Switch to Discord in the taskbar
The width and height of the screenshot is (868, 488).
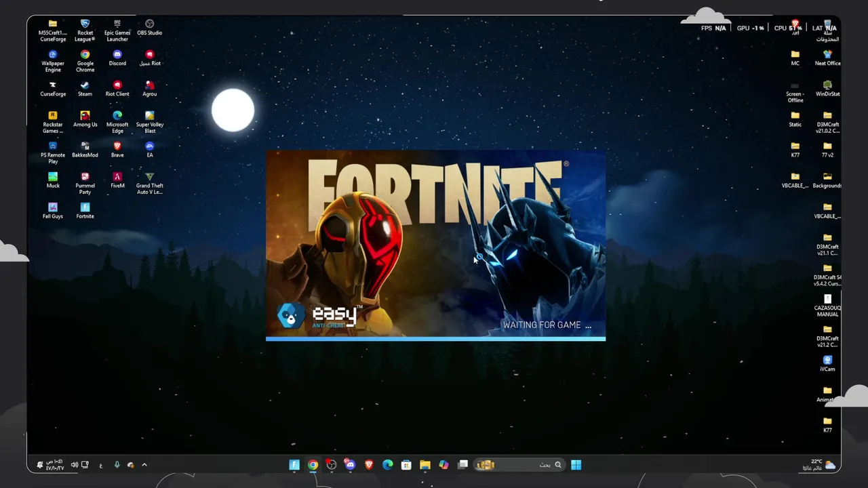pyautogui.click(x=350, y=465)
